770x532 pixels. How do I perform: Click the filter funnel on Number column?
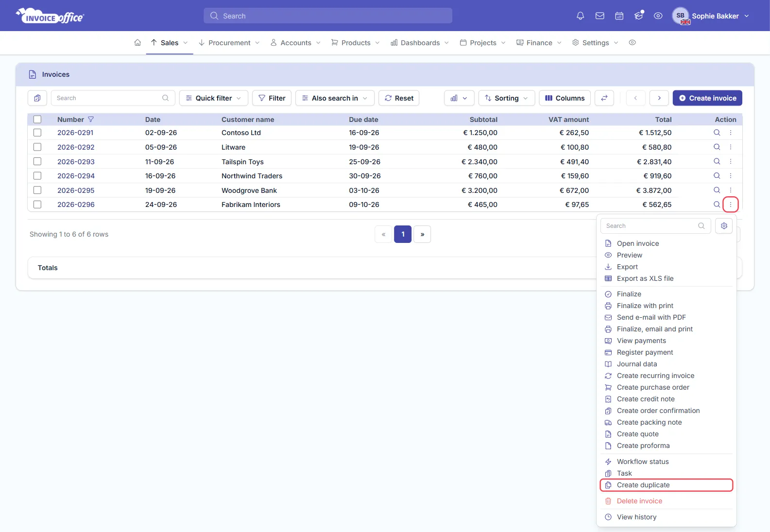(x=91, y=120)
